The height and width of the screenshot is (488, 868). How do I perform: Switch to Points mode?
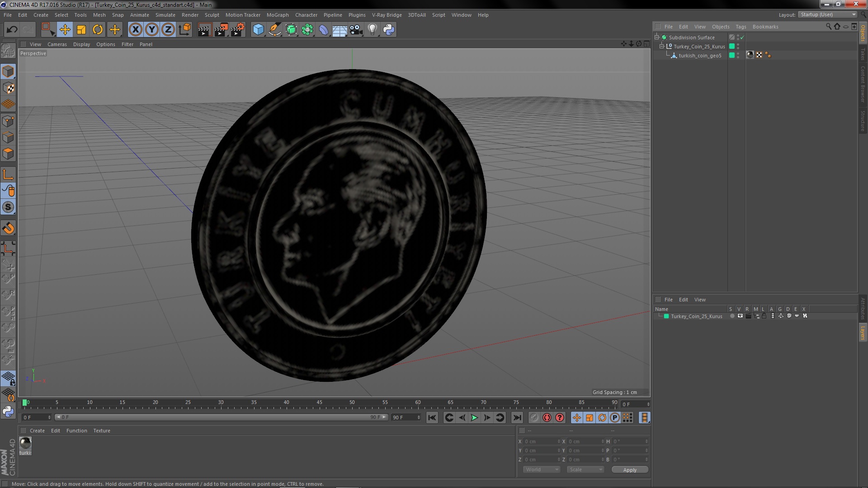click(x=8, y=121)
